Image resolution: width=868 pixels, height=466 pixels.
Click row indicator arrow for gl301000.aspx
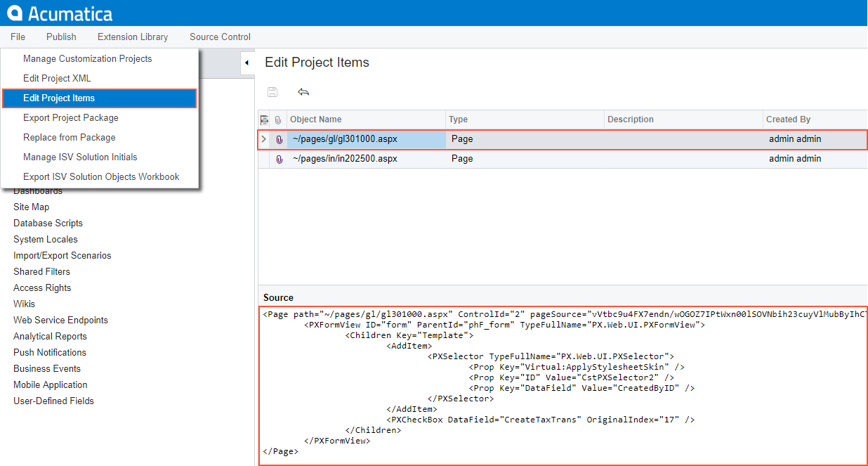(x=264, y=139)
